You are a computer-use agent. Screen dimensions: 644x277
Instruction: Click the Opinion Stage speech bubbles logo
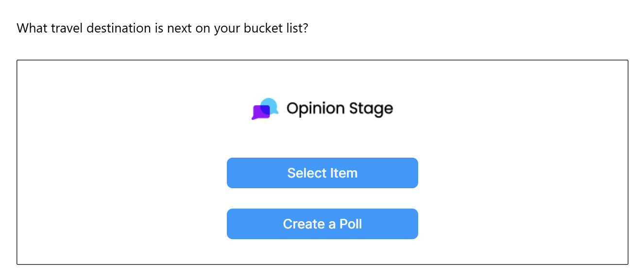[x=265, y=109]
